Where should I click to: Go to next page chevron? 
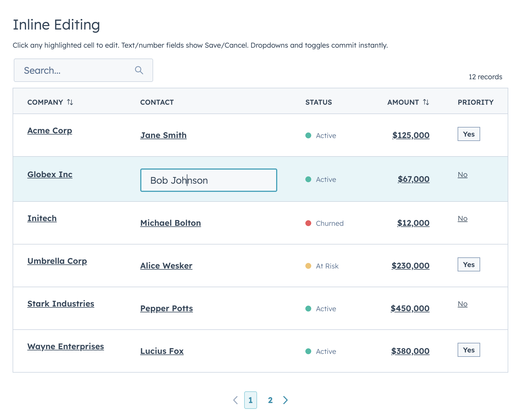(285, 400)
